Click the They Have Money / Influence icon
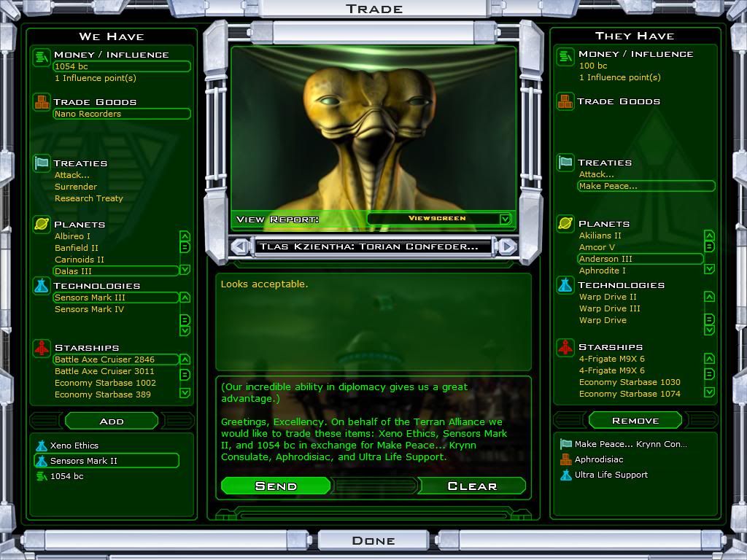Screen dimensions: 747x560 pos(565,57)
